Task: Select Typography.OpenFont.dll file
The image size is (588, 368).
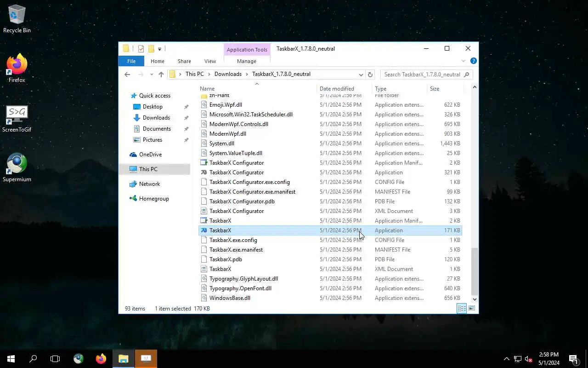Action: coord(330,288)
